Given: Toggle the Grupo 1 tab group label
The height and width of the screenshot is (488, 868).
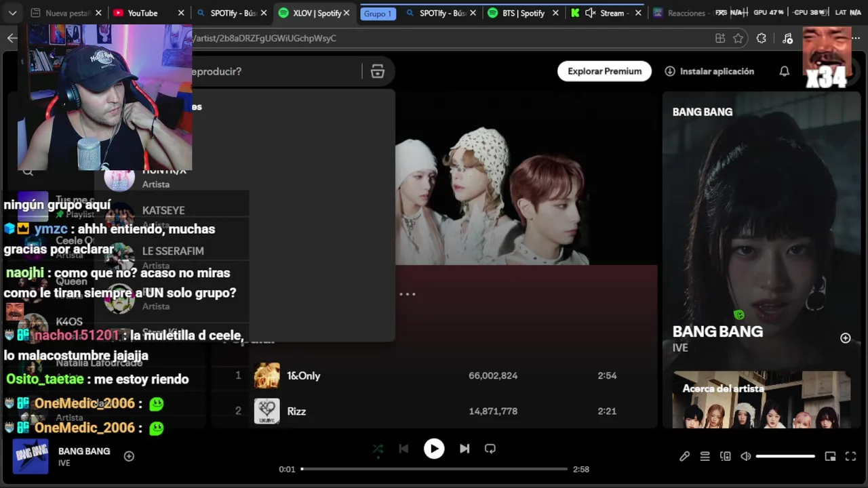Looking at the screenshot, I should (x=378, y=14).
